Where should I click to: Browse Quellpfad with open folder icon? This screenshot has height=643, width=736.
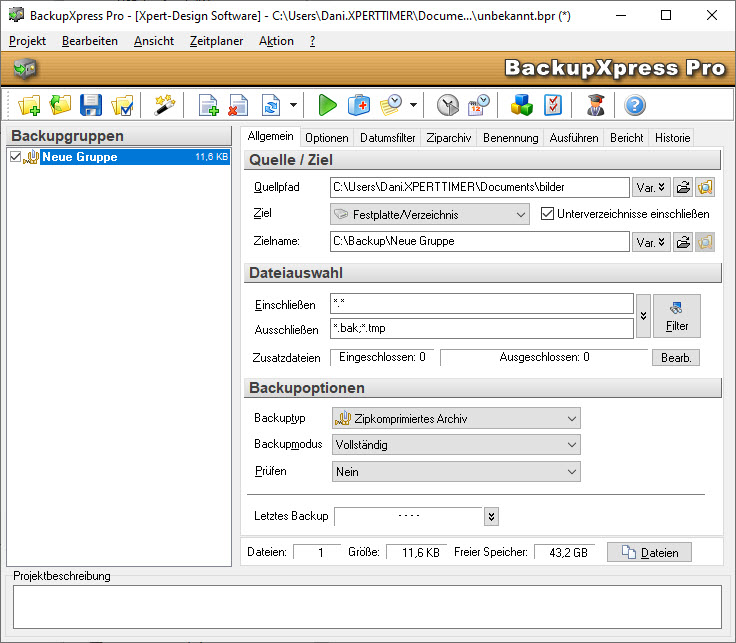pyautogui.click(x=683, y=187)
